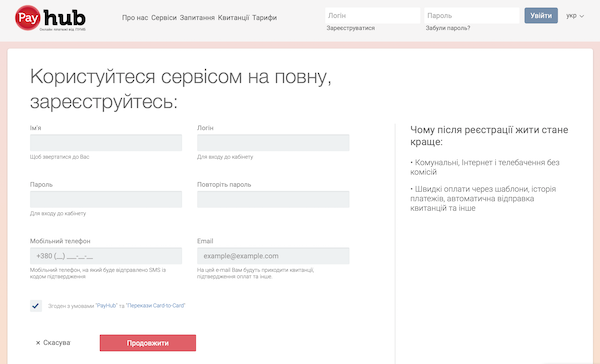The height and width of the screenshot is (364, 600).
Task: Click the Увійти login button
Action: coord(541,16)
